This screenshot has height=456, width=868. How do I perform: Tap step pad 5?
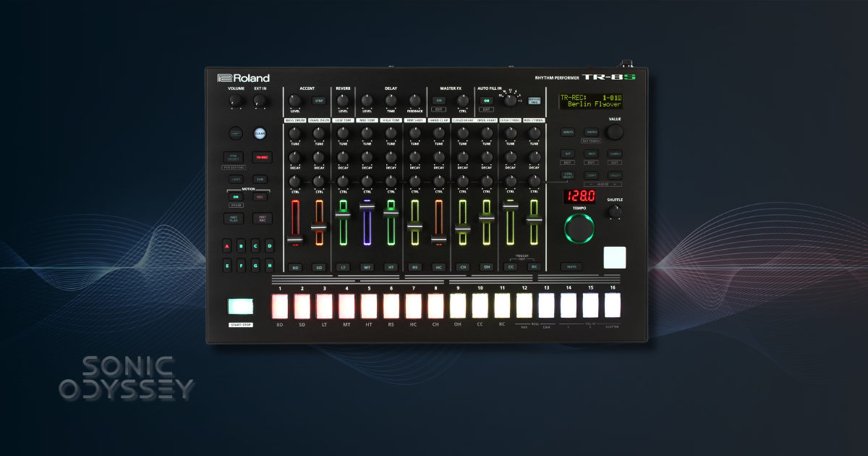pos(369,305)
